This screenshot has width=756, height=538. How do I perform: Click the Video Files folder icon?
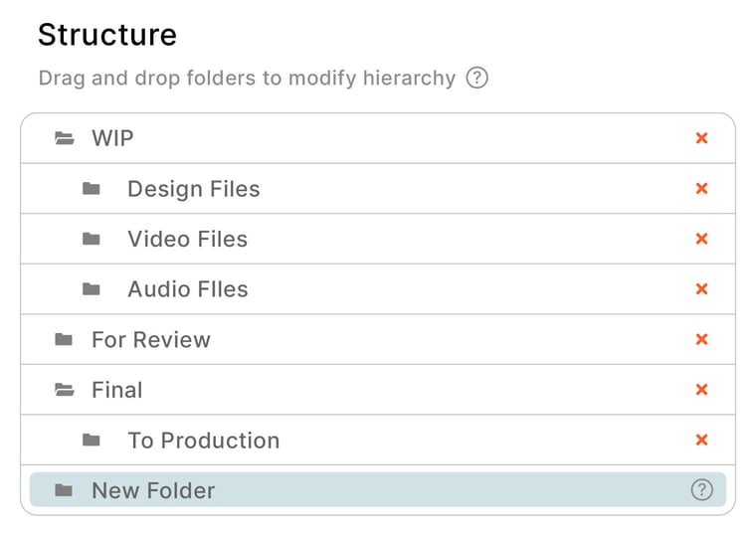92,239
